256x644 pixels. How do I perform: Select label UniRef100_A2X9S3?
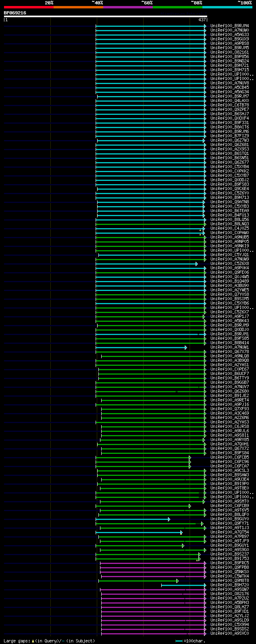230,149
